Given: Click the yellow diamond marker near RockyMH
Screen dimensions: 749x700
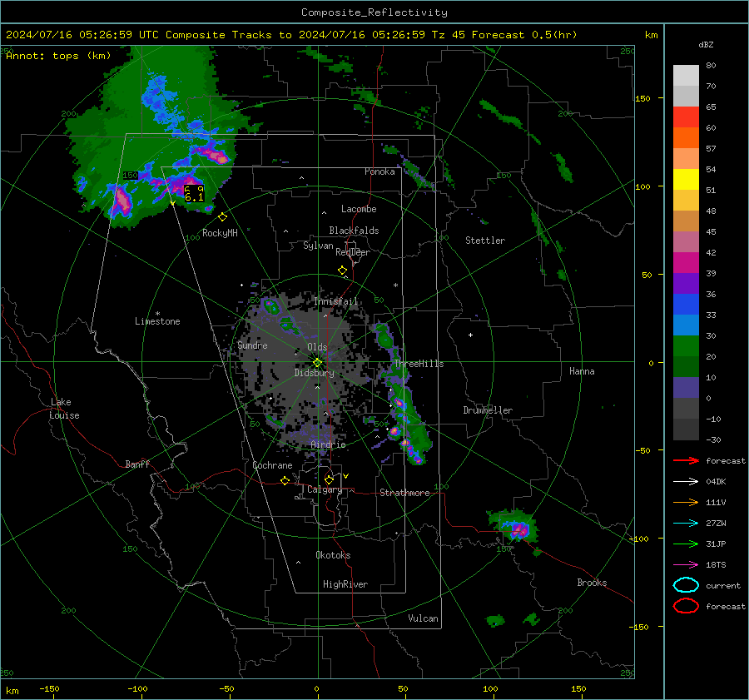Looking at the screenshot, I should click(x=222, y=217).
